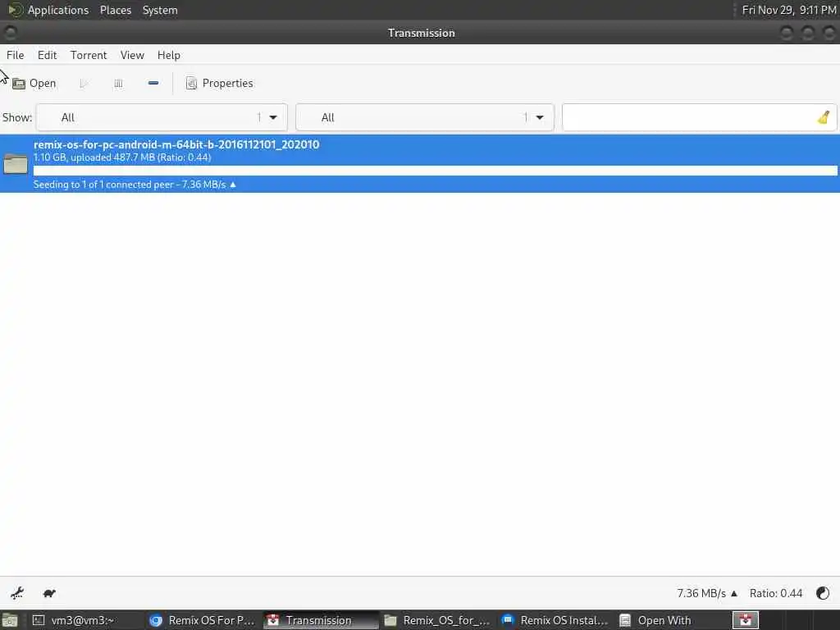Image resolution: width=840 pixels, height=630 pixels.
Task: Open the View menu
Action: pyautogui.click(x=132, y=55)
